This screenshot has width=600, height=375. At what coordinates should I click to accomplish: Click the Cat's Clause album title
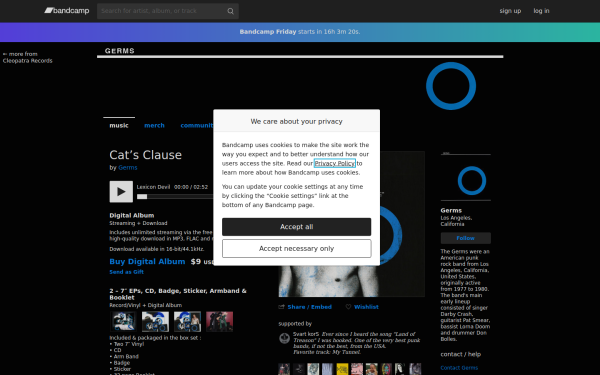145,155
